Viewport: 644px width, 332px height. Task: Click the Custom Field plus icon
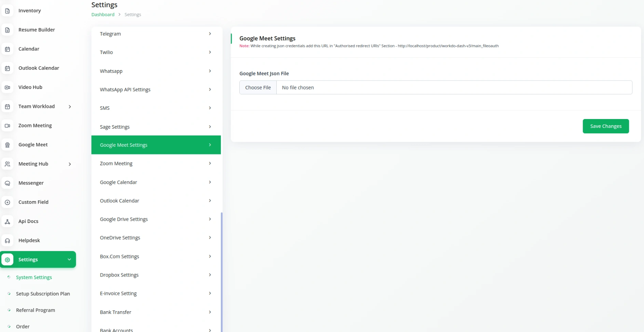tap(7, 202)
